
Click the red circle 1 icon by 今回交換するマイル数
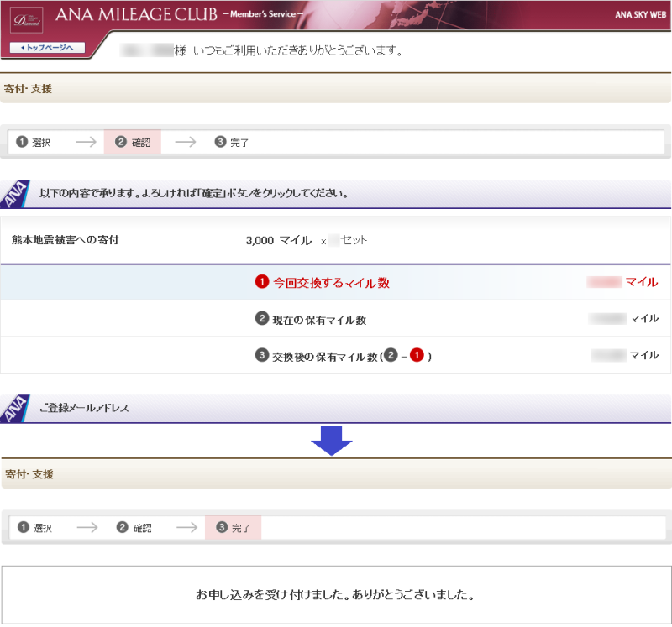coord(262,282)
